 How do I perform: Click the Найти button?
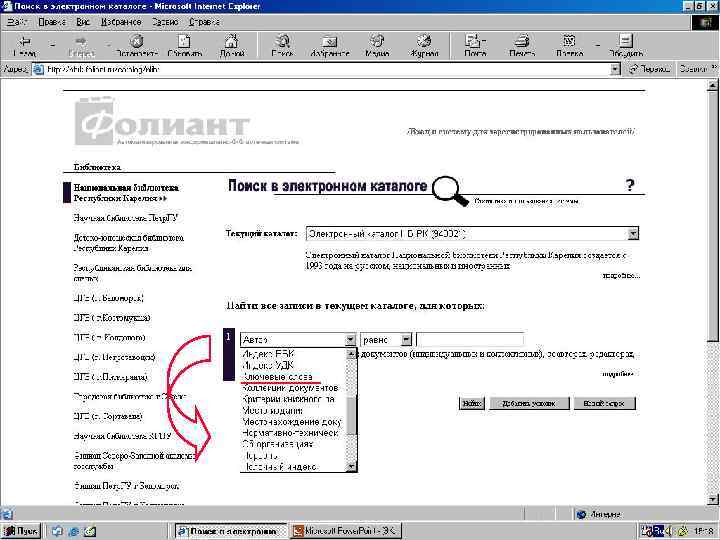coord(471,403)
